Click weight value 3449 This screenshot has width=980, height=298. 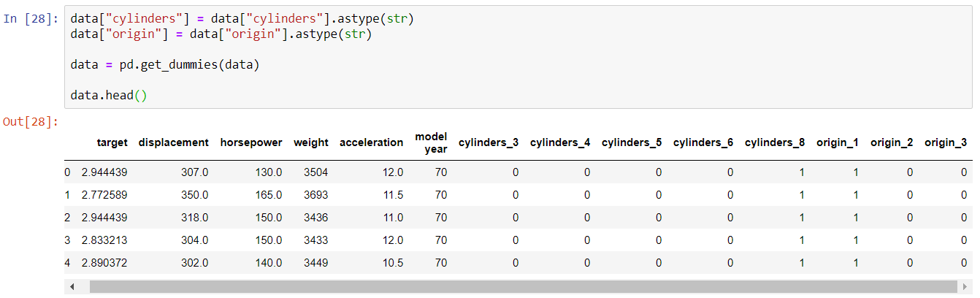316,263
